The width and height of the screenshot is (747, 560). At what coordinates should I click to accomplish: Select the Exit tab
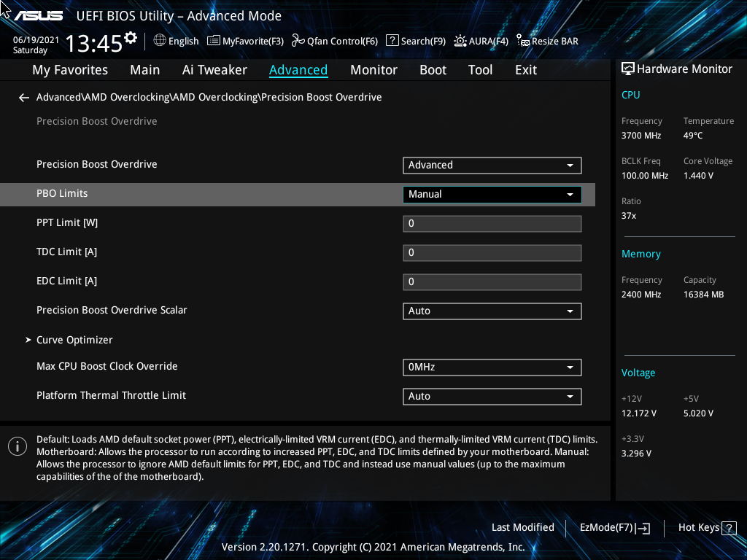526,70
